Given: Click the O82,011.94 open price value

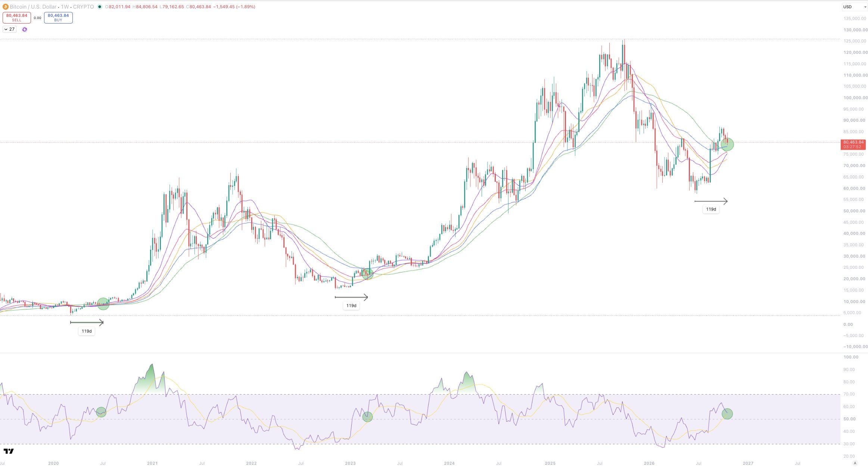Looking at the screenshot, I should pos(118,7).
